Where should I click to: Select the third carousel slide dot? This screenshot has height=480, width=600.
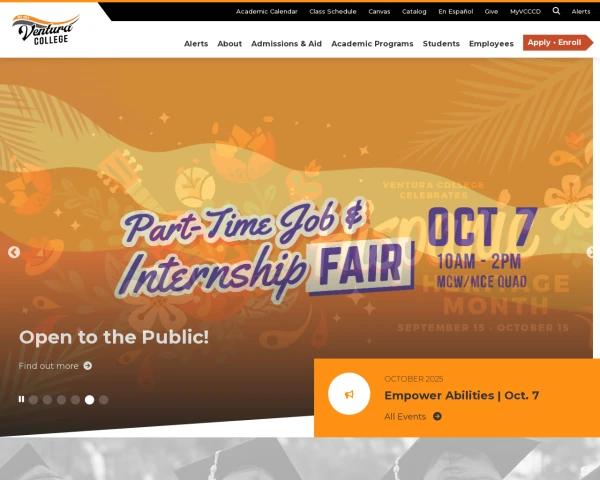tap(61, 400)
